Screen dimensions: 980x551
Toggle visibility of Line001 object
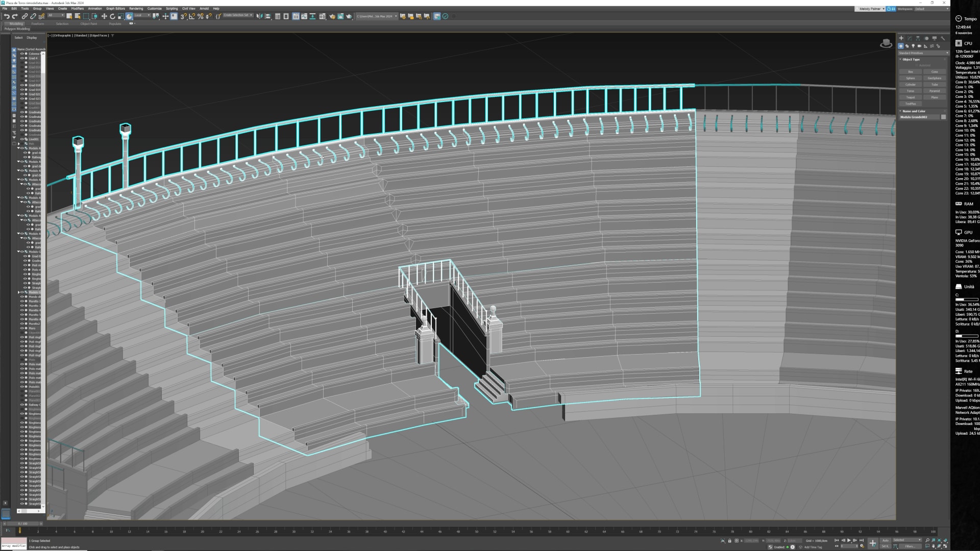[x=22, y=139]
